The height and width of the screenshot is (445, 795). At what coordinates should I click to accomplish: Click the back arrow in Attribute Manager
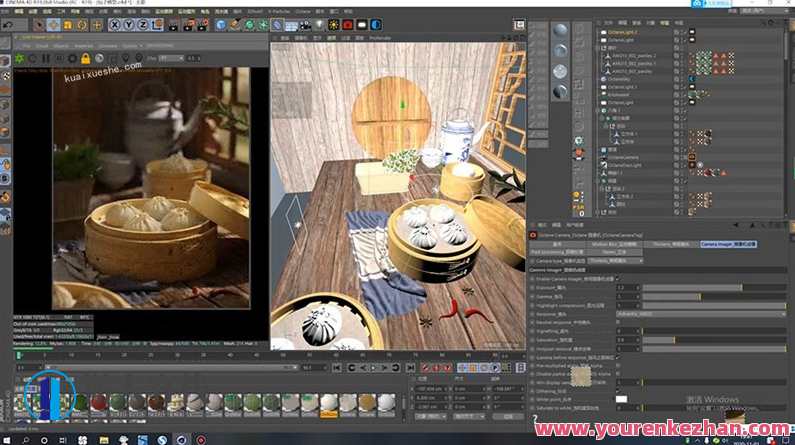point(736,225)
